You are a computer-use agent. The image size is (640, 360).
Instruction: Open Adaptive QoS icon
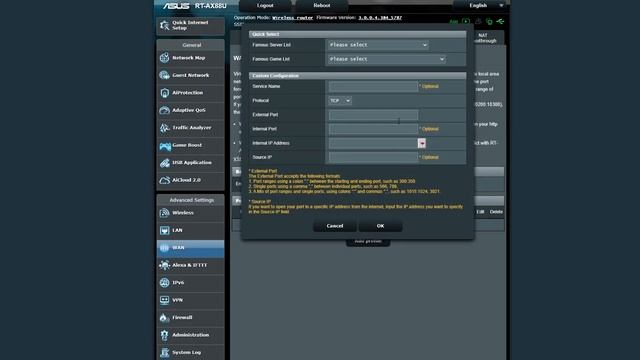[164, 110]
